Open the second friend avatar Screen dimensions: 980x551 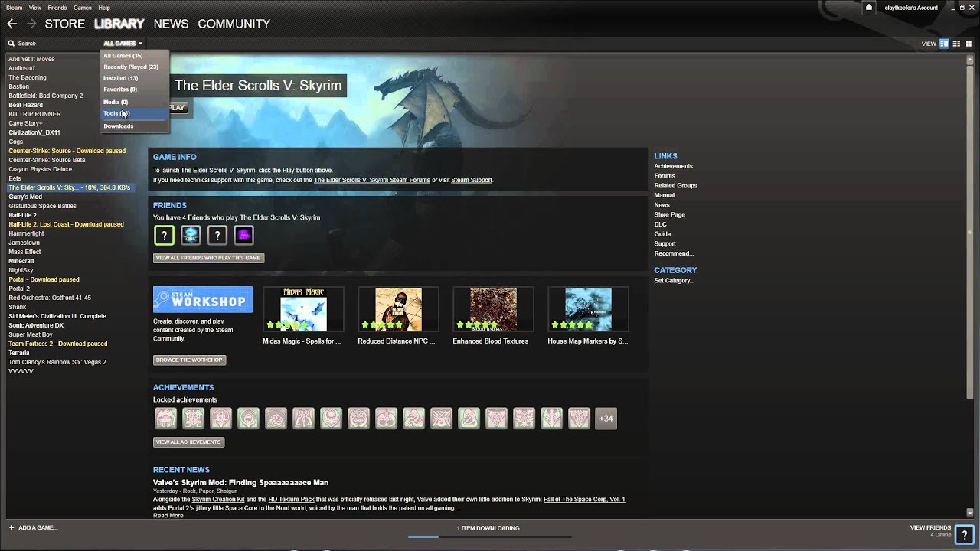click(191, 235)
